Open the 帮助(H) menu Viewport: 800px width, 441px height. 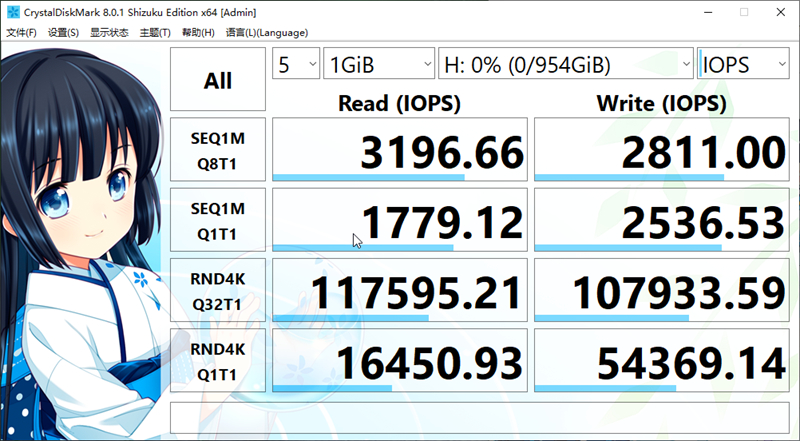pos(198,33)
